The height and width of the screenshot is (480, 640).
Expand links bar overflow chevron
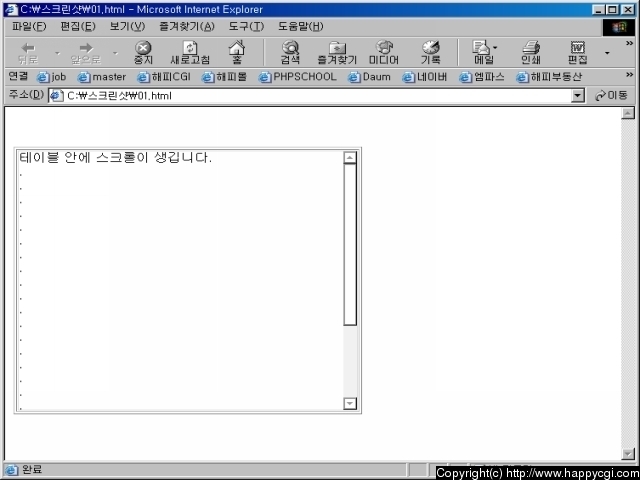point(629,74)
